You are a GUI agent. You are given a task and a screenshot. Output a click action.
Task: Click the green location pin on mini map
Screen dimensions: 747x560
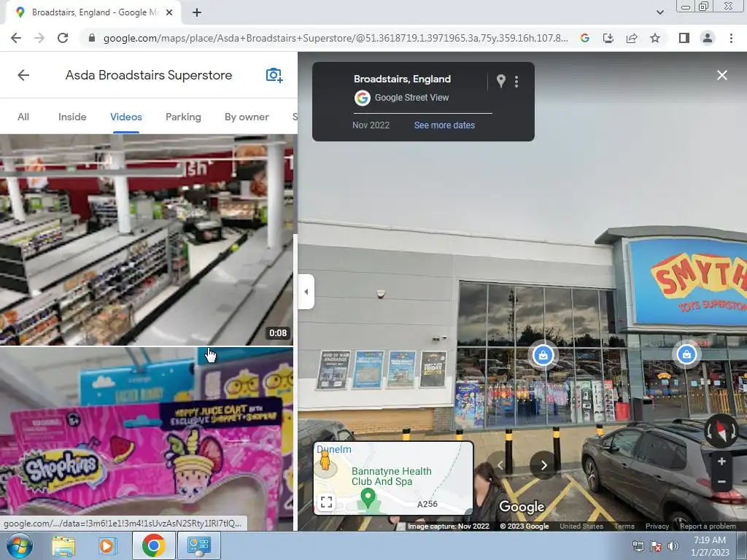(368, 499)
